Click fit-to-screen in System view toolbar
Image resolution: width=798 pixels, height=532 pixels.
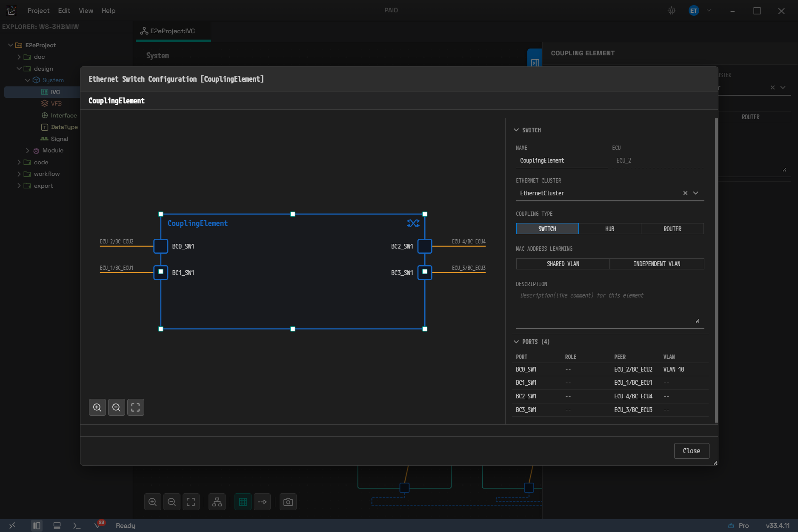tap(191, 502)
